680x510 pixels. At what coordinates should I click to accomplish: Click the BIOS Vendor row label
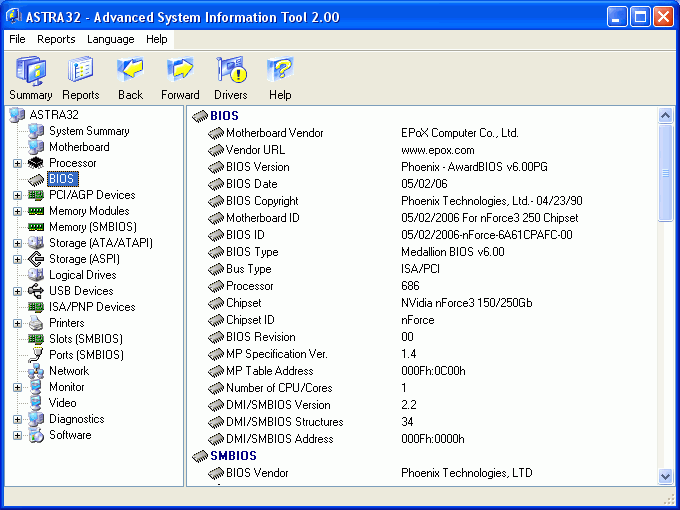257,473
